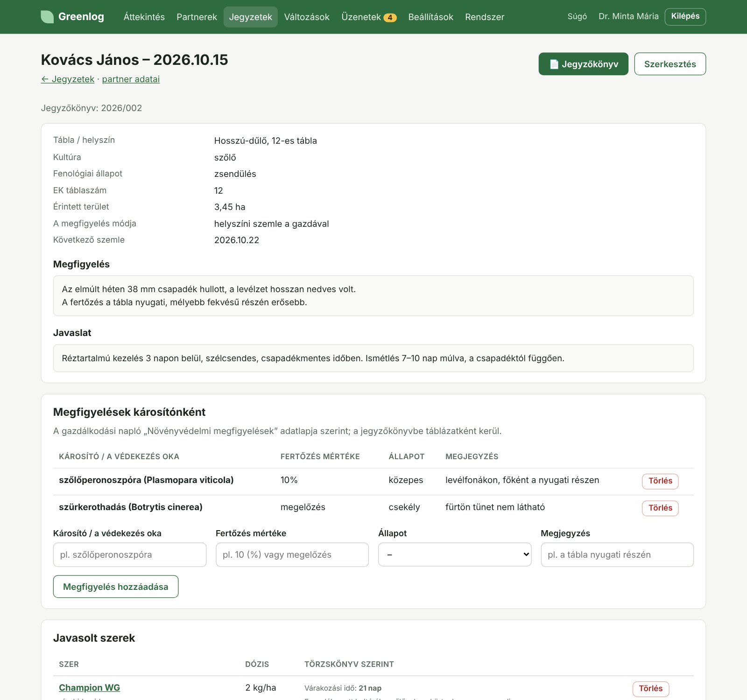Click the "csekély" status cell
The image size is (747, 700).
coord(404,507)
